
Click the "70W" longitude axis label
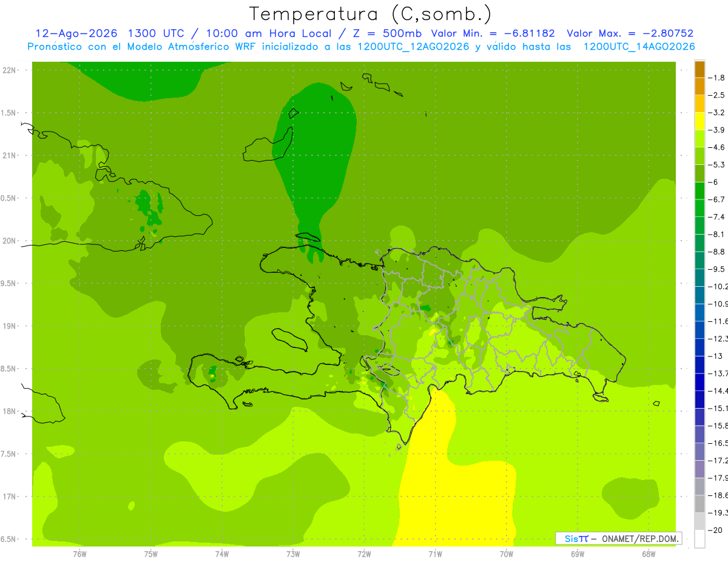click(x=507, y=554)
